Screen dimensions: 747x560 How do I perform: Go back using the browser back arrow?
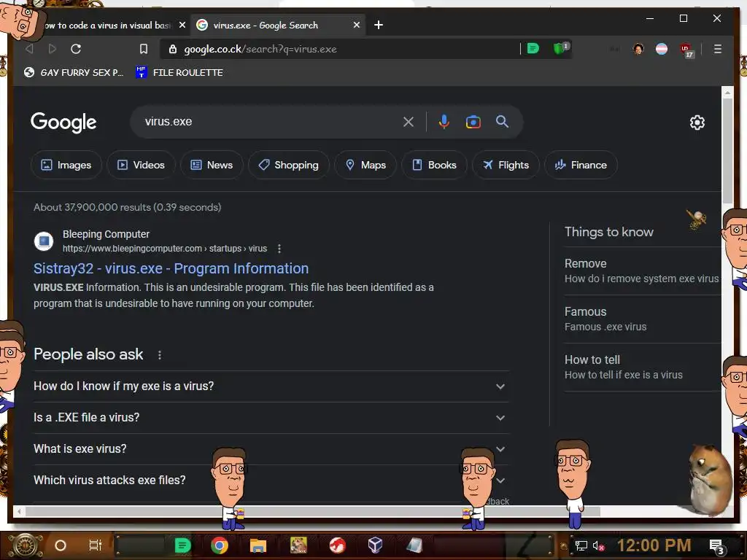pyautogui.click(x=29, y=49)
